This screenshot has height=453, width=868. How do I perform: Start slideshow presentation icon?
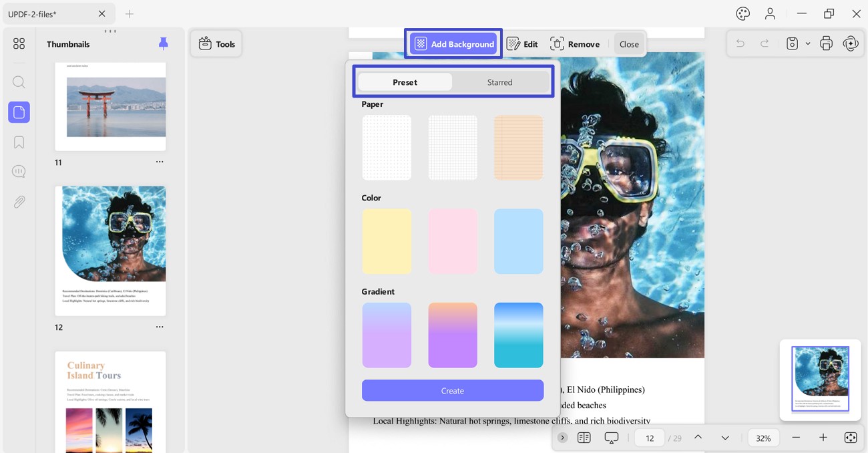click(x=612, y=438)
